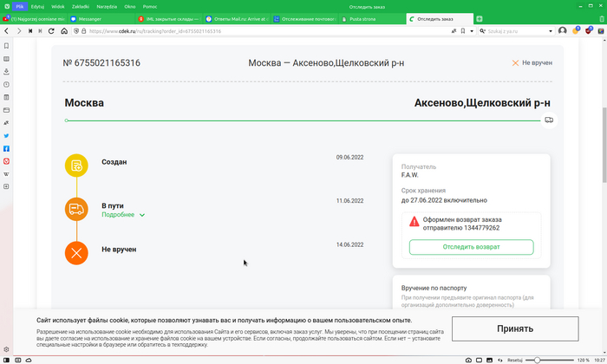Expand 'Подробнее' details under В пути

(x=123, y=215)
